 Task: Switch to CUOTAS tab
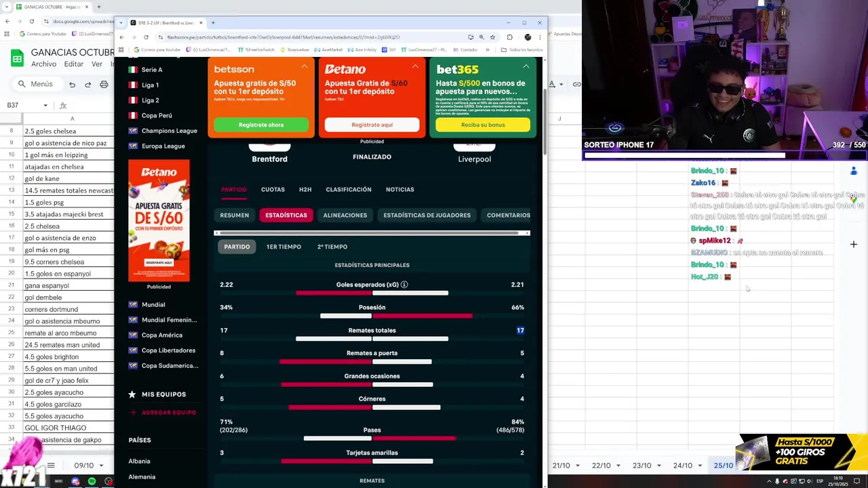tap(273, 190)
